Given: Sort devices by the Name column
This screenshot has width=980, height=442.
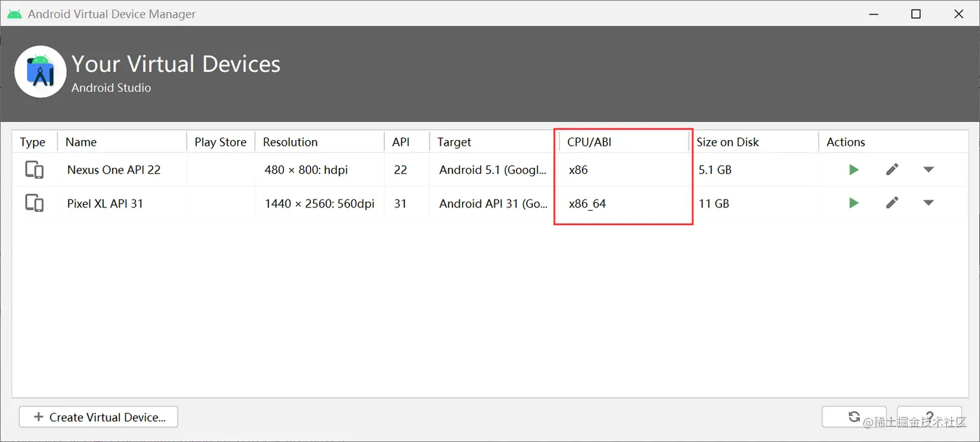Looking at the screenshot, I should pyautogui.click(x=81, y=142).
